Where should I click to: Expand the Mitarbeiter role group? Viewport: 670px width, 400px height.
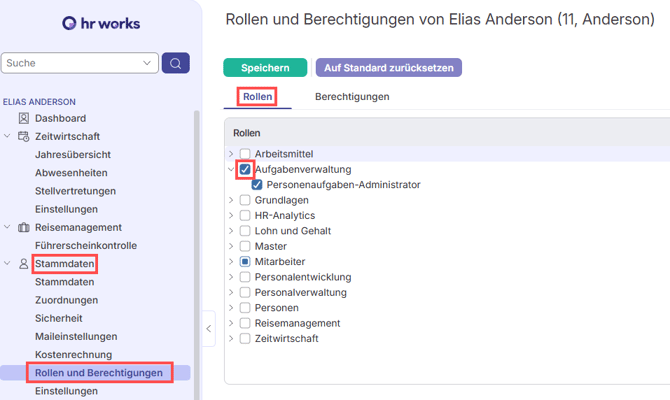pos(231,262)
